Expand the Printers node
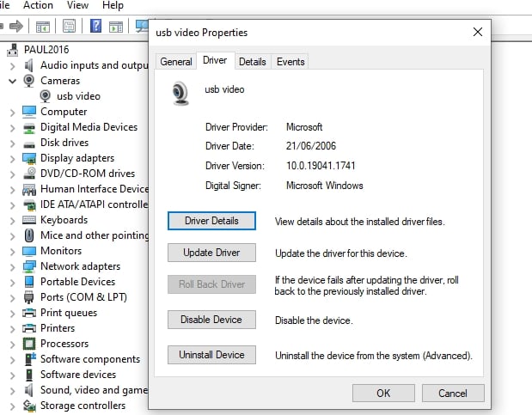The width and height of the screenshot is (532, 415). tap(13, 329)
